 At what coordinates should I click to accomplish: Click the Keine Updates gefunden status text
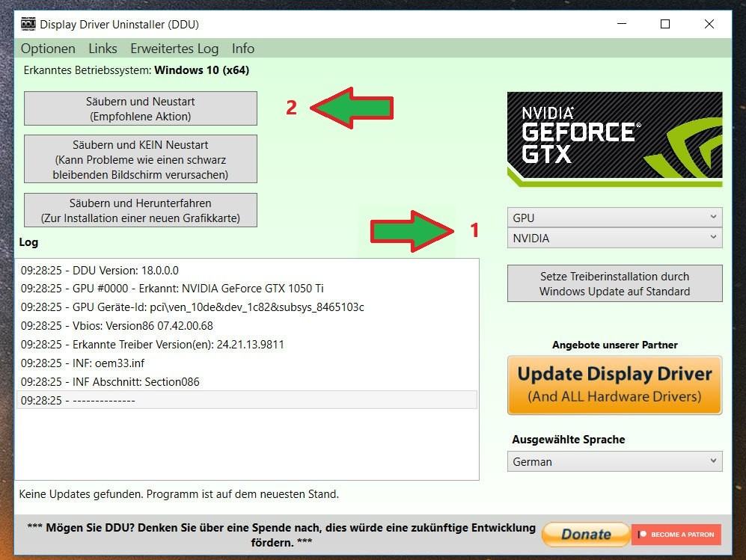[x=179, y=494]
